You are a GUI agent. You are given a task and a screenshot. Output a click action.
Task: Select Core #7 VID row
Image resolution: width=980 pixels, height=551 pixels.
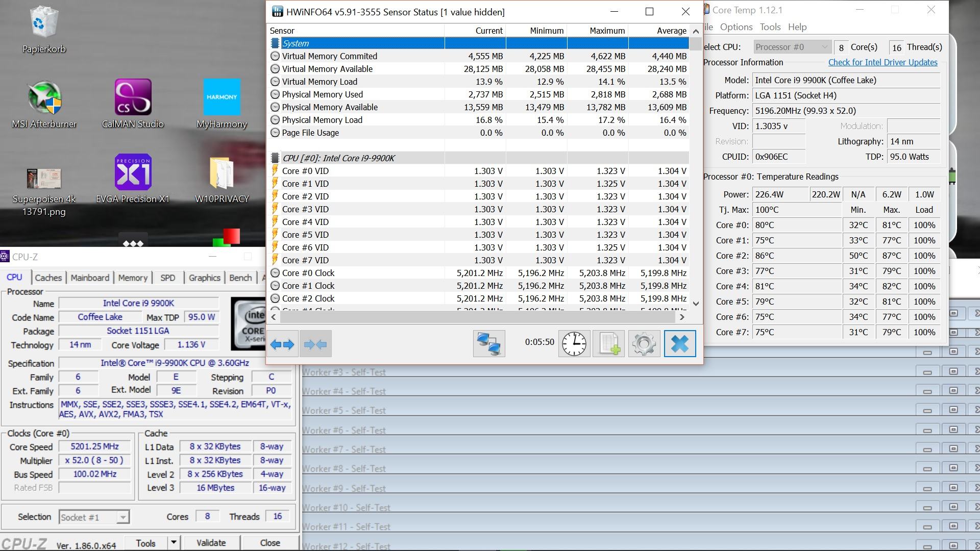pos(479,260)
